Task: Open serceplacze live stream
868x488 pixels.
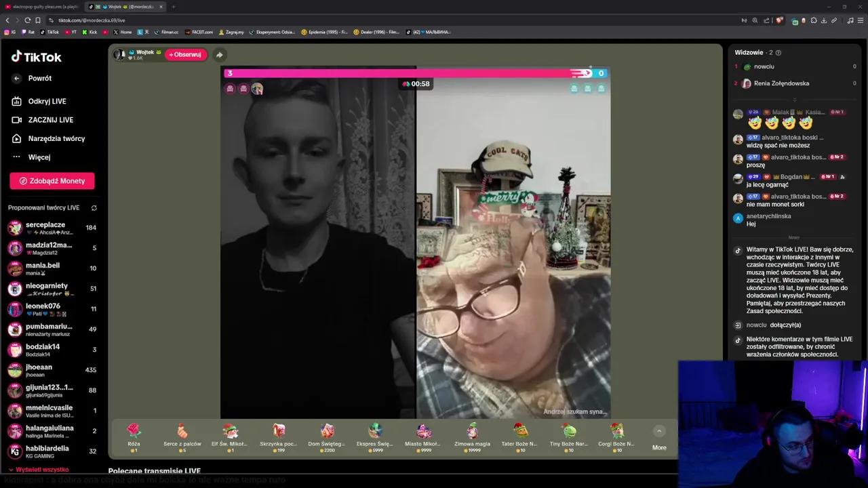Action: [52, 228]
